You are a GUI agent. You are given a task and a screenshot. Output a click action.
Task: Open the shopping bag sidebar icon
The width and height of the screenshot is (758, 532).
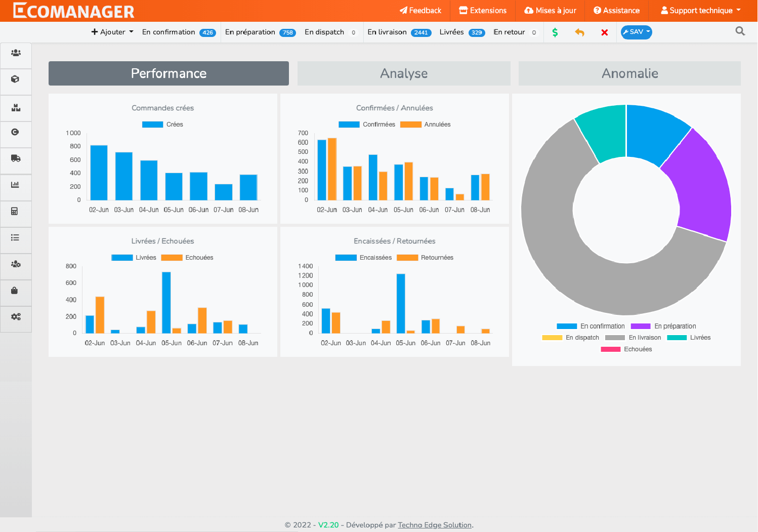pyautogui.click(x=14, y=290)
